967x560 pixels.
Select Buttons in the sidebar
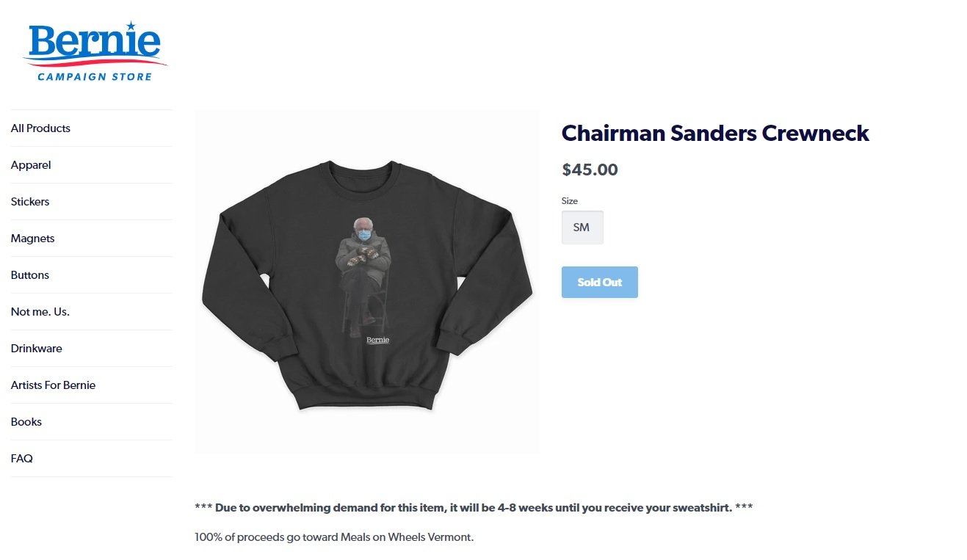coord(30,275)
